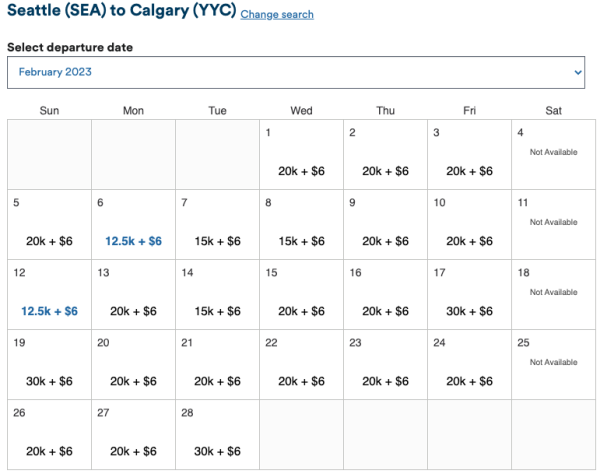Click the Change search link
Viewport: 600px width, 474px height.
click(277, 15)
